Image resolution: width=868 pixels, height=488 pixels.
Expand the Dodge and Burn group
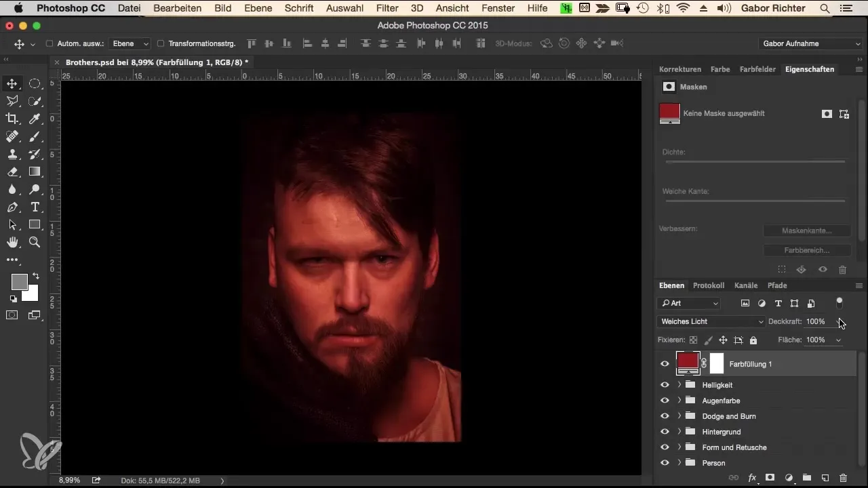click(x=679, y=416)
